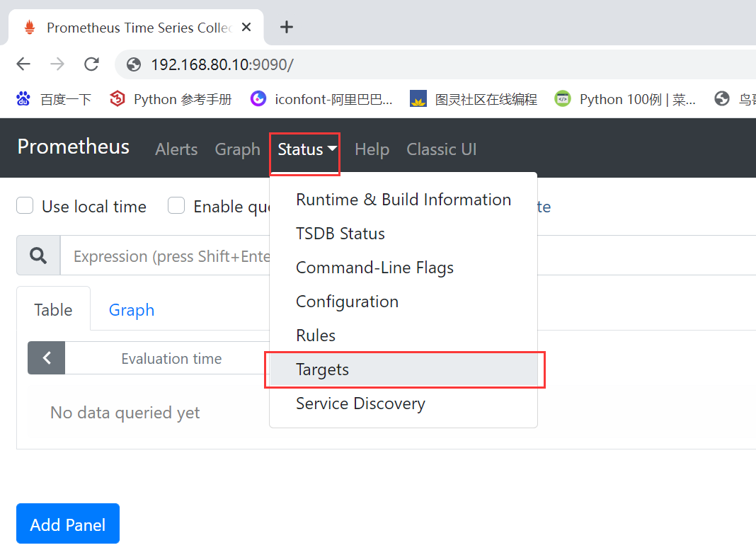Open the Targets page
Viewport: 756px width, 550px height.
pos(403,369)
